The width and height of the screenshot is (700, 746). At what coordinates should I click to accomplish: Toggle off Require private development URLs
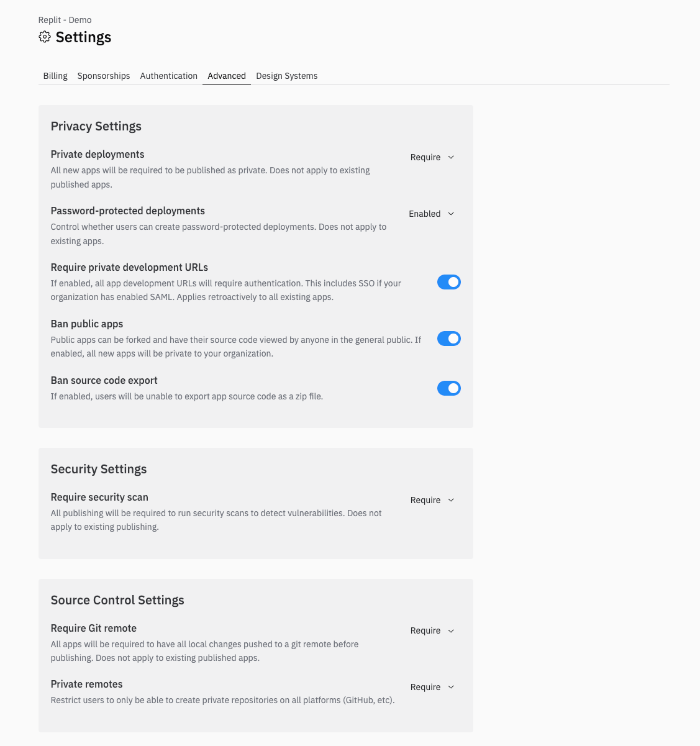coord(448,282)
